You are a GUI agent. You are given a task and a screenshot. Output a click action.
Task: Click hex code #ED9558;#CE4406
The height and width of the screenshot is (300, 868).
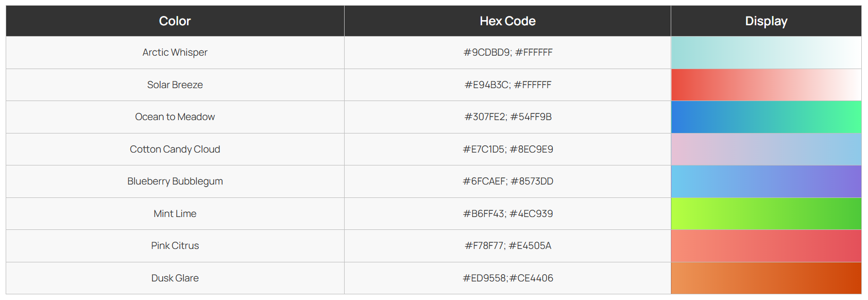pyautogui.click(x=508, y=278)
